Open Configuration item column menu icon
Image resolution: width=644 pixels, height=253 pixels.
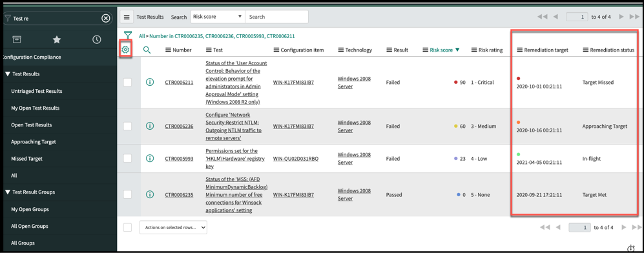[276, 50]
